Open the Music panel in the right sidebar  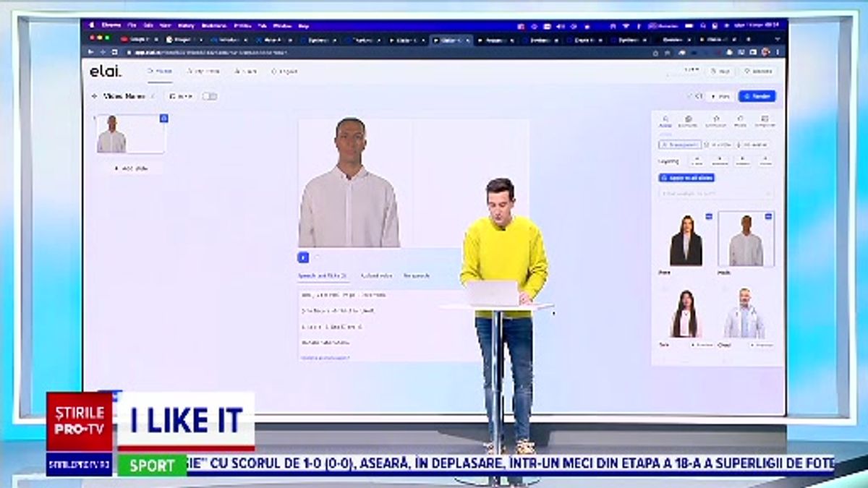tap(740, 119)
